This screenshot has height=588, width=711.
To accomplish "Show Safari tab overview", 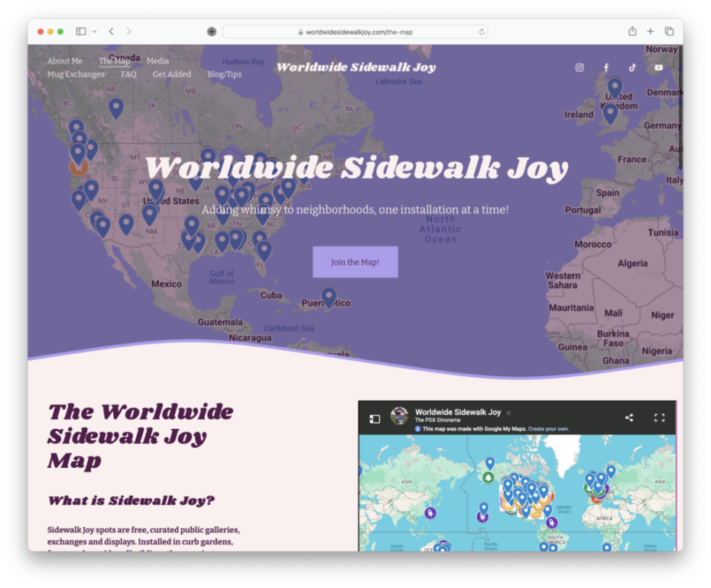I will [669, 31].
